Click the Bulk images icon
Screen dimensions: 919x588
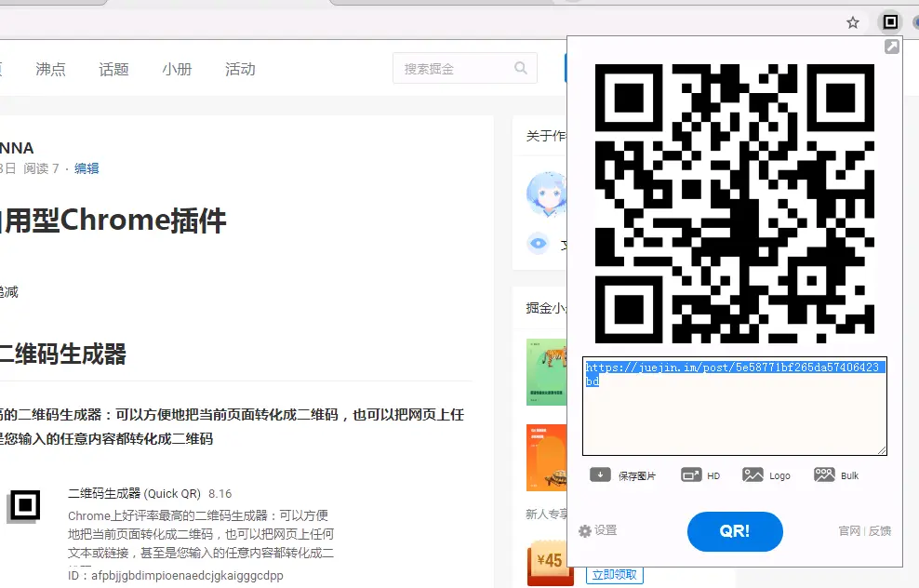coord(824,474)
